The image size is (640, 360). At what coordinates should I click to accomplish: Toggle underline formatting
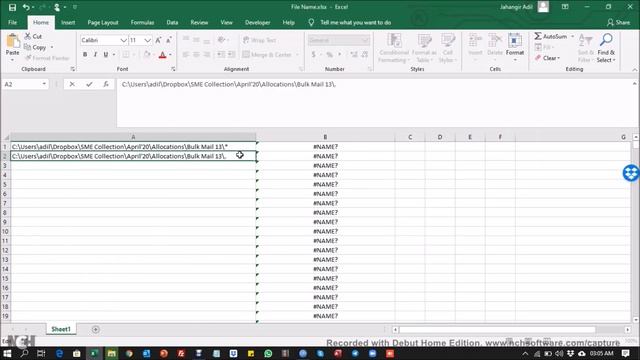coord(106,54)
